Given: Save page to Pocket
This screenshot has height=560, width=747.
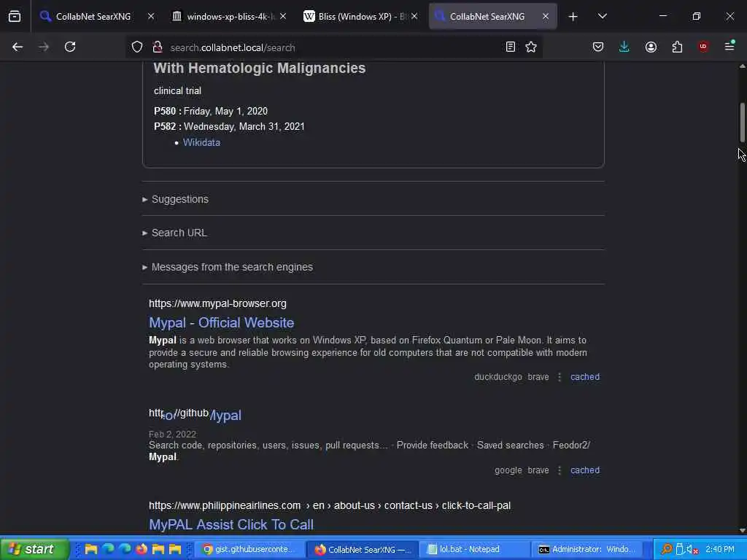Looking at the screenshot, I should (598, 47).
